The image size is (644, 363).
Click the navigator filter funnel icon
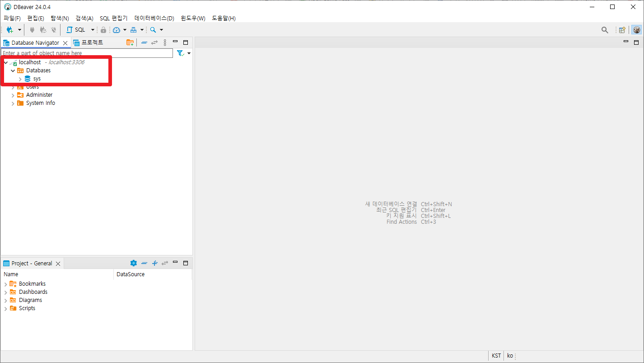pyautogui.click(x=180, y=53)
